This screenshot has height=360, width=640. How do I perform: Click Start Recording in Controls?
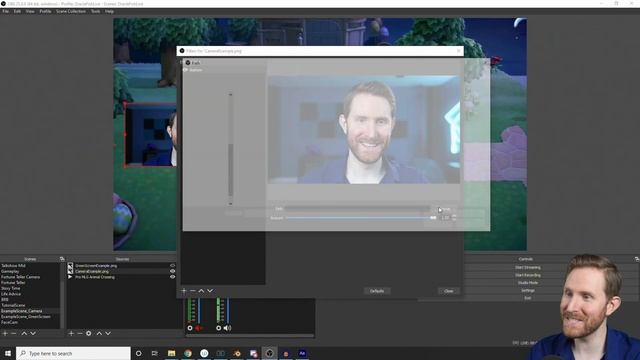coord(528,275)
